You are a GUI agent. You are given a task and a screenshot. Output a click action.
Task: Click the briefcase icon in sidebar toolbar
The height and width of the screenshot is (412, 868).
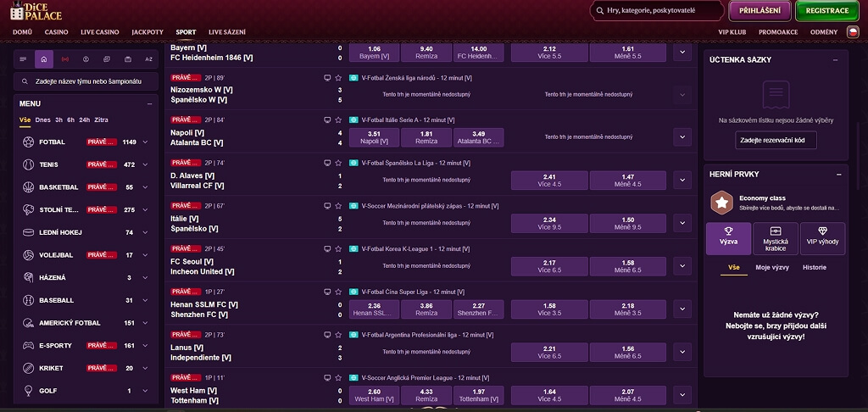pos(128,59)
